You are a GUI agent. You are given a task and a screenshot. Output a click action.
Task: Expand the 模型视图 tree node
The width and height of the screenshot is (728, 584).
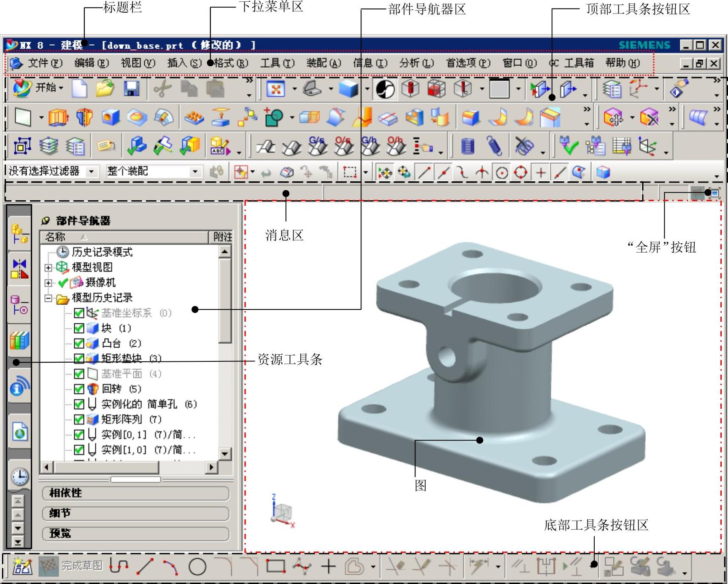coord(49,267)
